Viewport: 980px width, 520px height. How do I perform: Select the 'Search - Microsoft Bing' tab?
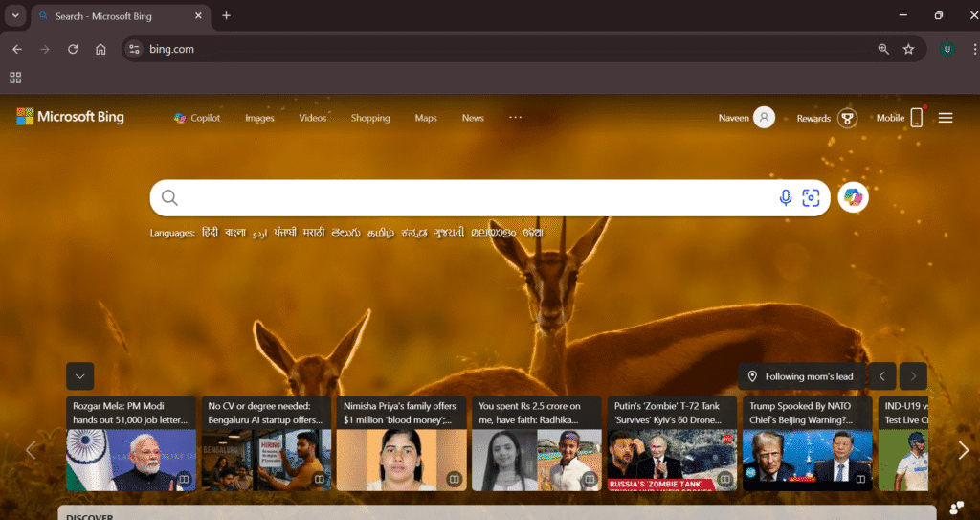point(121,16)
